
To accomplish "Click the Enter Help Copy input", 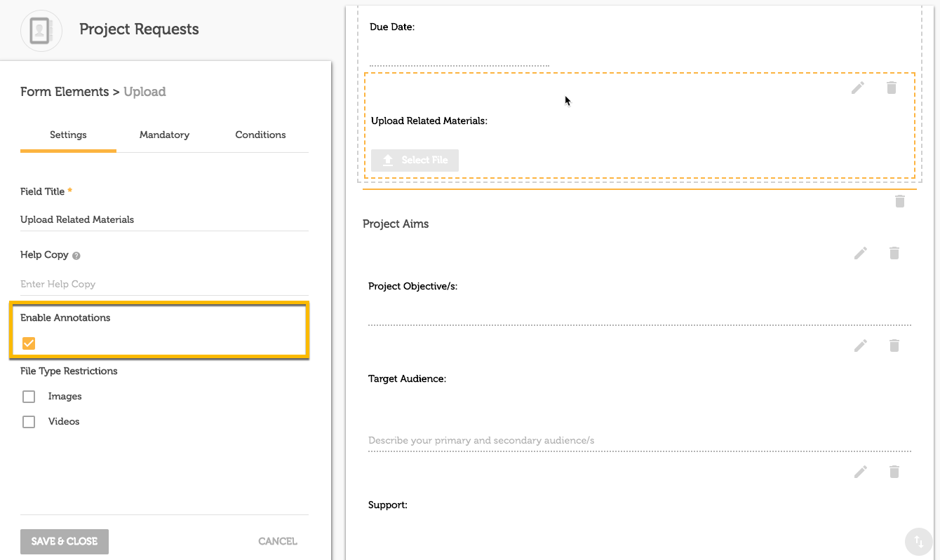I will [x=164, y=284].
